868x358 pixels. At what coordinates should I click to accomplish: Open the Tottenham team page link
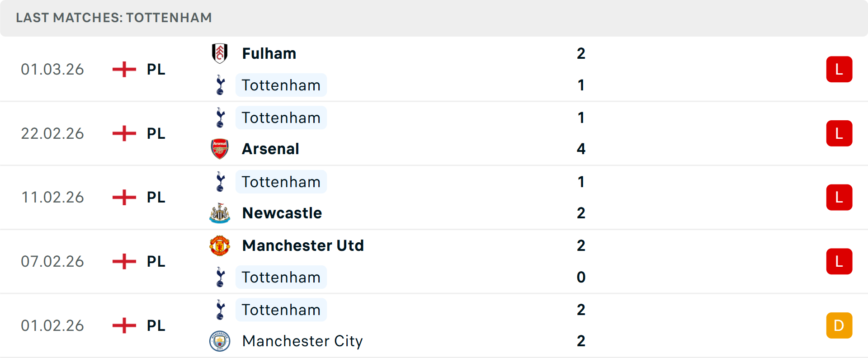[281, 85]
